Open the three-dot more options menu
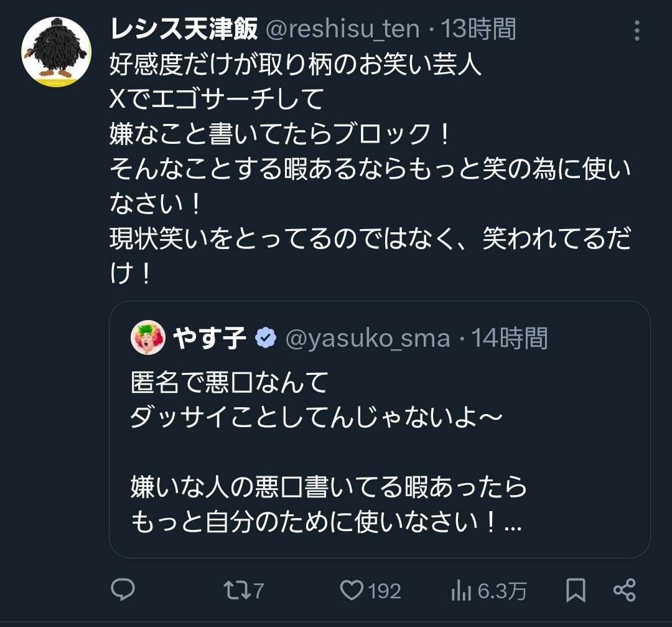Screen dimensions: 672x627 coord(636,30)
